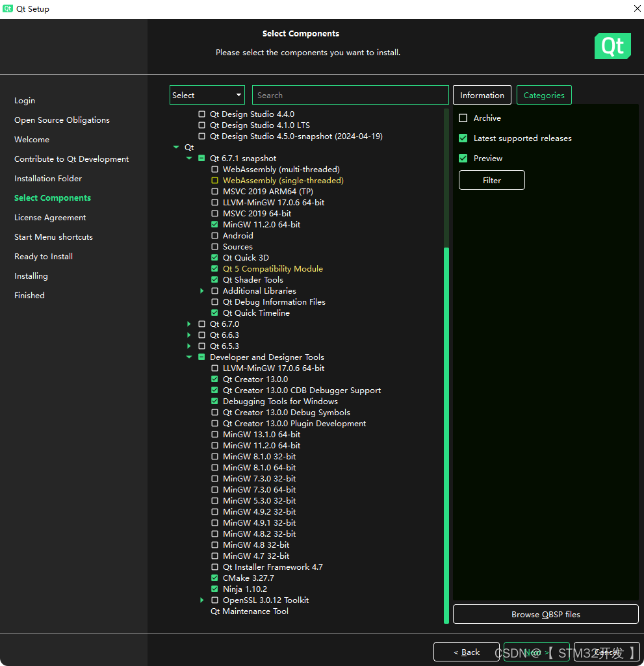Click the Cancel button
Image resolution: width=644 pixels, height=666 pixels.
(606, 652)
